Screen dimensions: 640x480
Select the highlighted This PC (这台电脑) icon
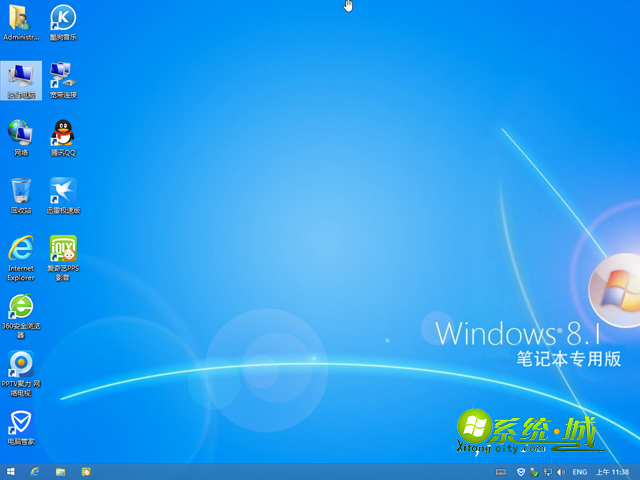coord(21,80)
